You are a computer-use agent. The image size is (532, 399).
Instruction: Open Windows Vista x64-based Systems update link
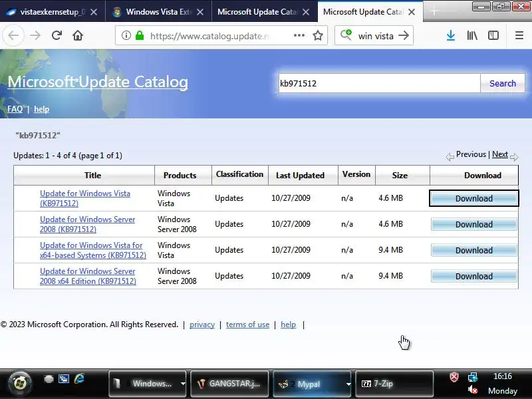93,250
